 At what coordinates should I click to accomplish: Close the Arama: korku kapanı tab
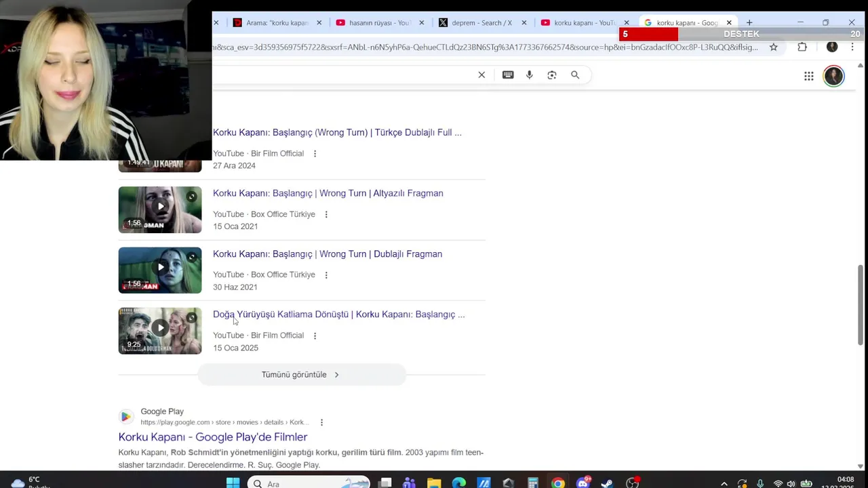(319, 22)
